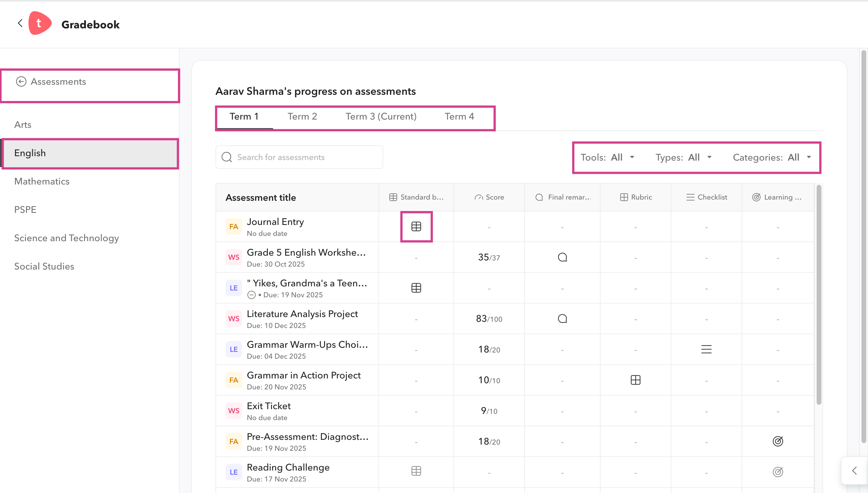This screenshot has height=493, width=868.
Task: Open the Tools filter dropdown
Action: click(x=607, y=157)
